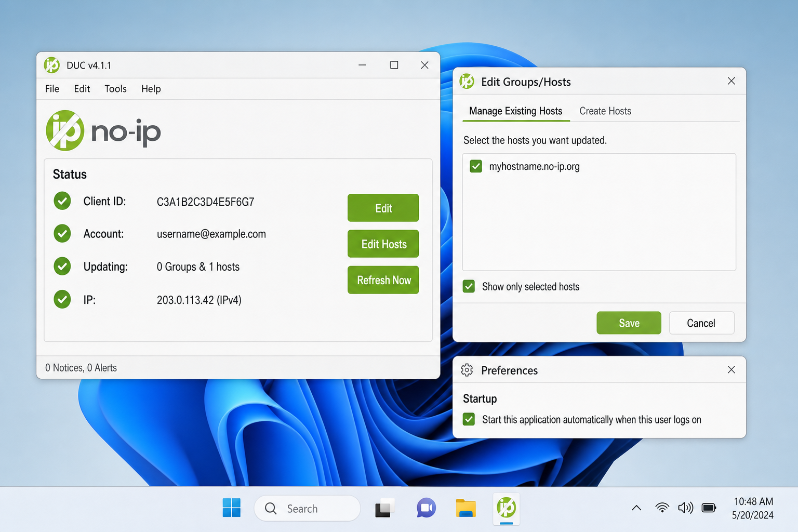Image resolution: width=798 pixels, height=532 pixels.
Task: Disable start automatically when user logs on
Action: (x=469, y=419)
